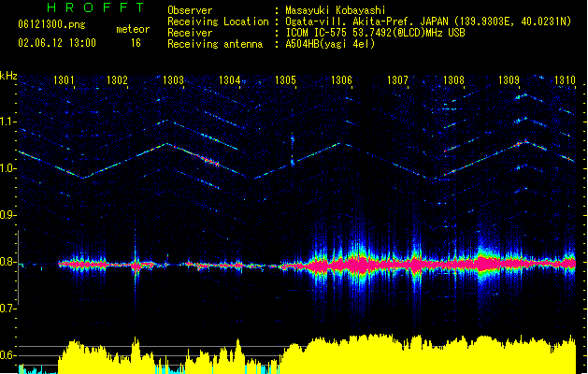Image resolution: width=588 pixels, height=374 pixels.
Task: Click the ICOM IC-575 receiver frequency text
Action: click(375, 33)
